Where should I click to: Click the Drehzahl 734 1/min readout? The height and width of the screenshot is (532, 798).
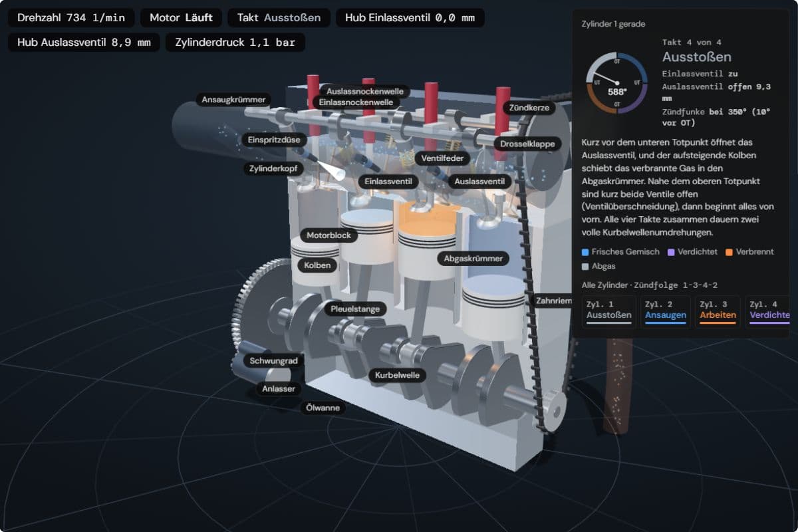tap(71, 18)
